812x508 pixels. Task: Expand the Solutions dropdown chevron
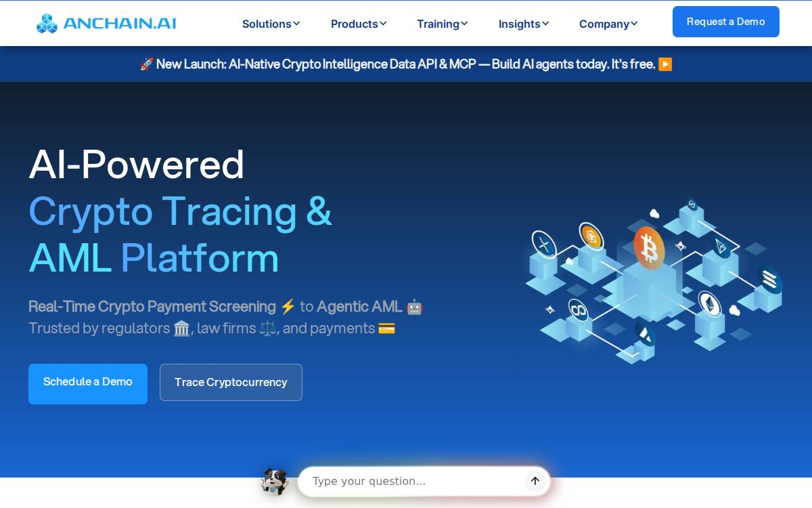(296, 24)
